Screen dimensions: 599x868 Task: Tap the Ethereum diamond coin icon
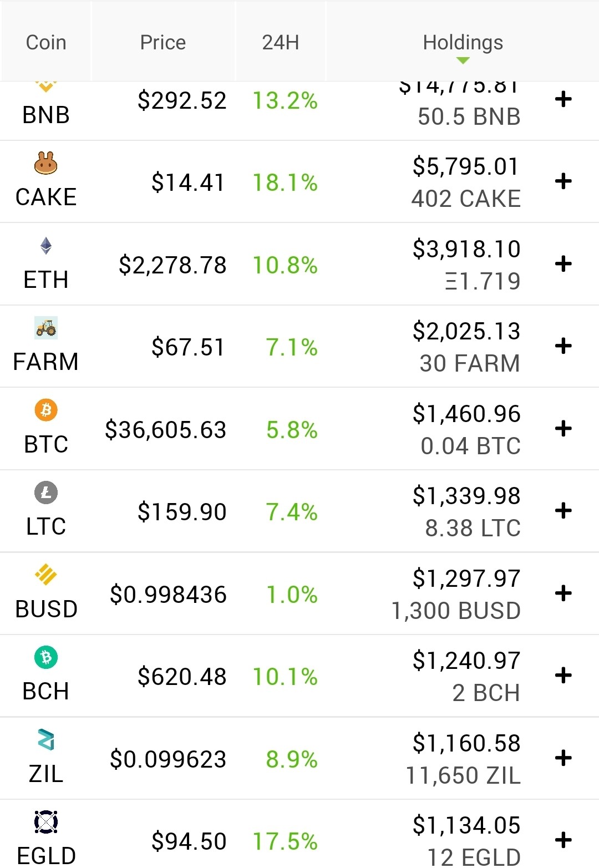(46, 245)
